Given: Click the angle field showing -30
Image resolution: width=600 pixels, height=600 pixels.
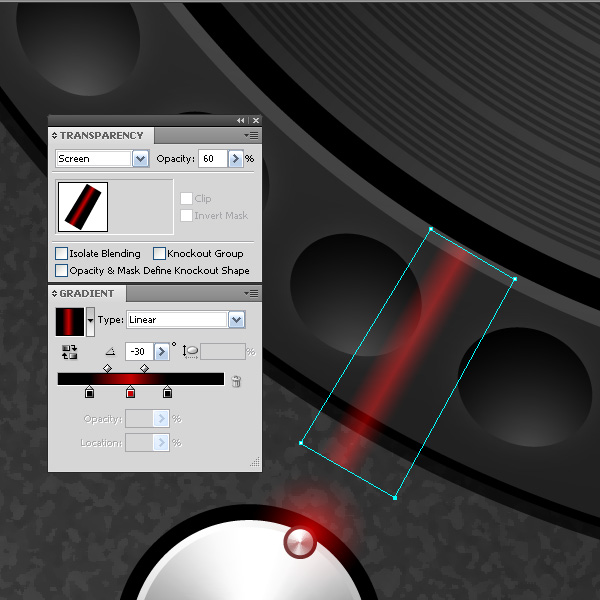Looking at the screenshot, I should point(140,352).
